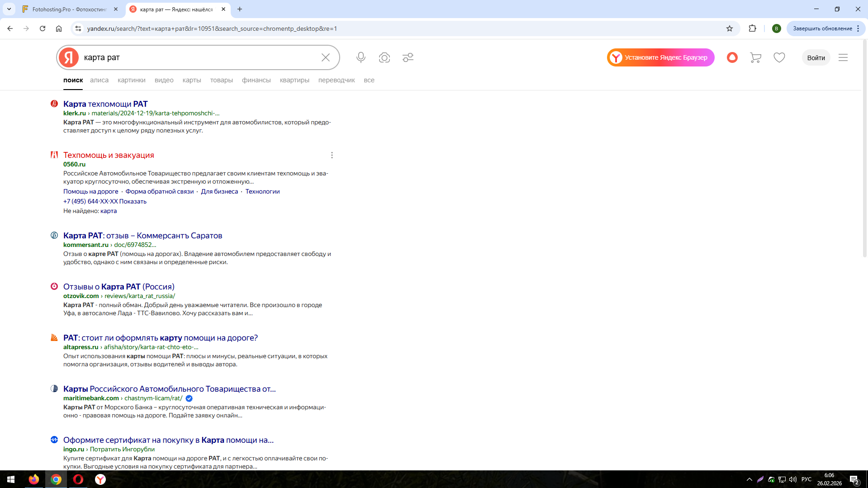
Task: Open volume control in system tray
Action: click(793, 479)
